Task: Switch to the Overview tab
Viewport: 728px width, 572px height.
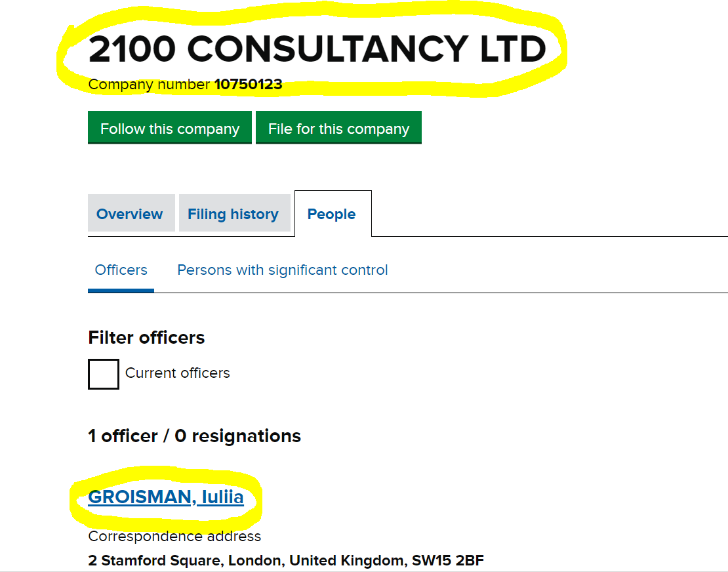Action: coord(130,214)
